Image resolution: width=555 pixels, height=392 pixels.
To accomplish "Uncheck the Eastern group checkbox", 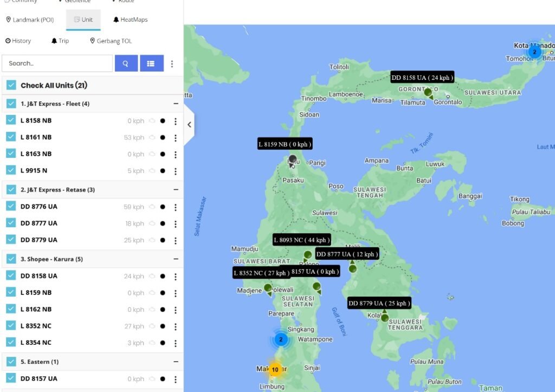I will point(11,362).
